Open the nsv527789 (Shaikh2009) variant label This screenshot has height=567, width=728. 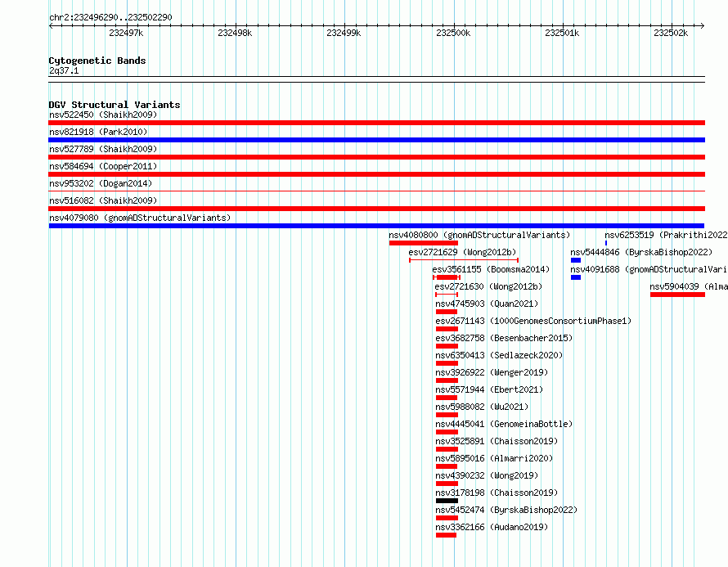coord(103,149)
